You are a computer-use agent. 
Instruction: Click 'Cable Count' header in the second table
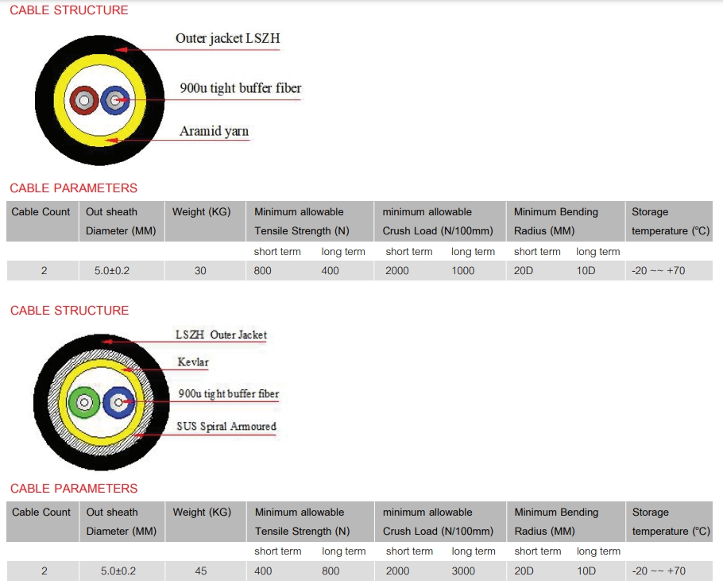[41, 513]
